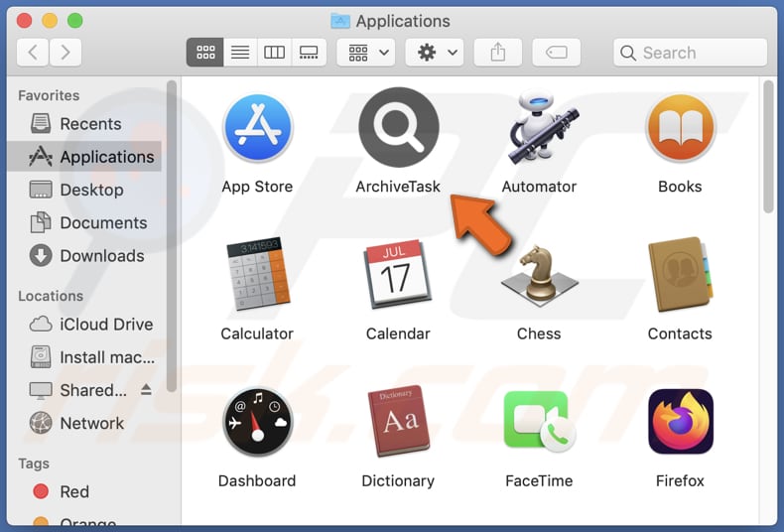This screenshot has width=784, height=532.
Task: Click the "Firefox" name label
Action: coord(680,480)
